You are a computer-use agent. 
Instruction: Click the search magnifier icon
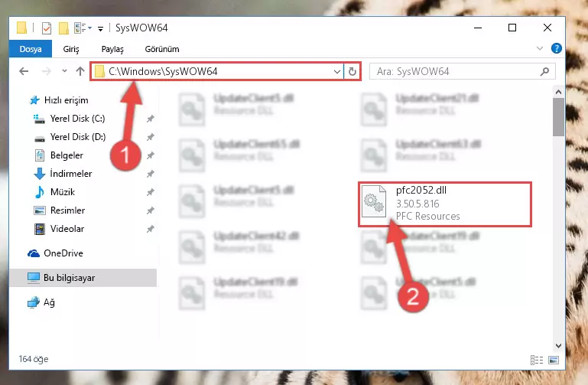(544, 71)
